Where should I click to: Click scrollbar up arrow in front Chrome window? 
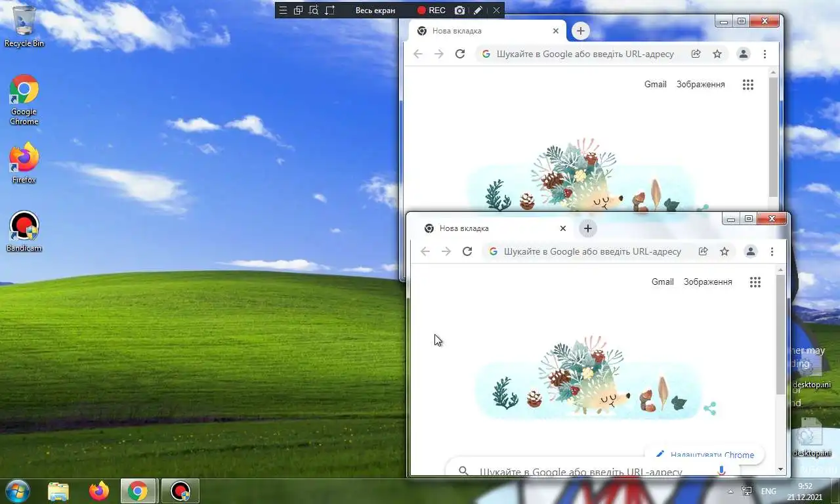(x=780, y=270)
